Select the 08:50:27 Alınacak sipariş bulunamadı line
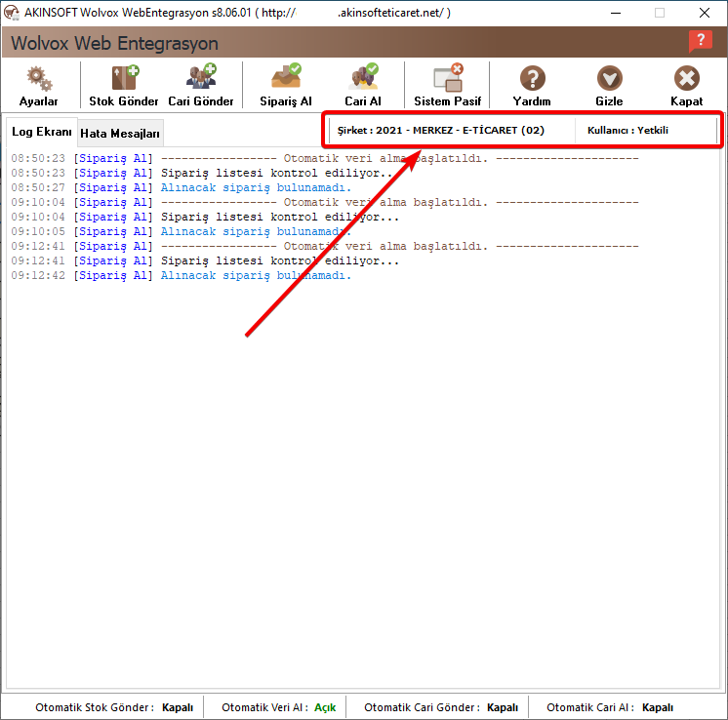728x720 pixels. pyautogui.click(x=182, y=187)
